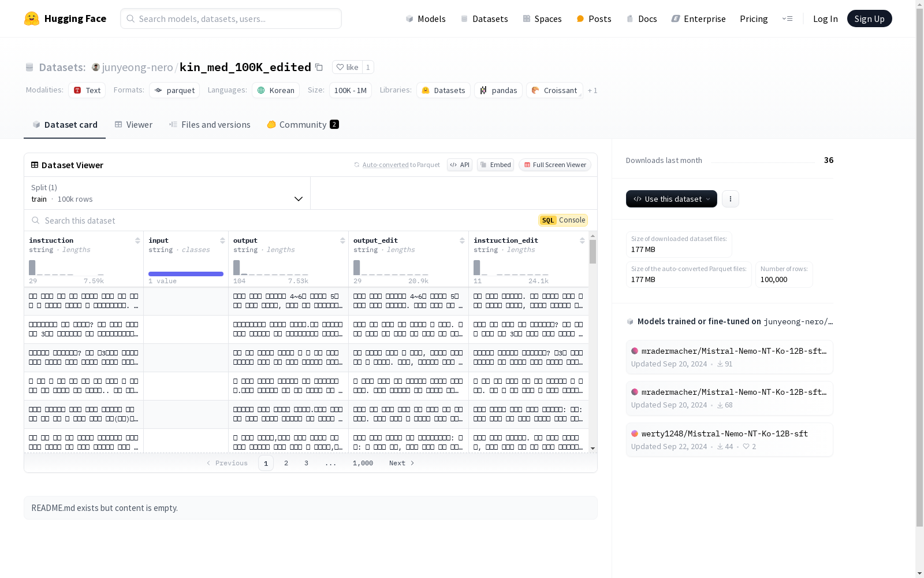
Task: Click the instruction lengths histogram
Action: click(x=66, y=268)
